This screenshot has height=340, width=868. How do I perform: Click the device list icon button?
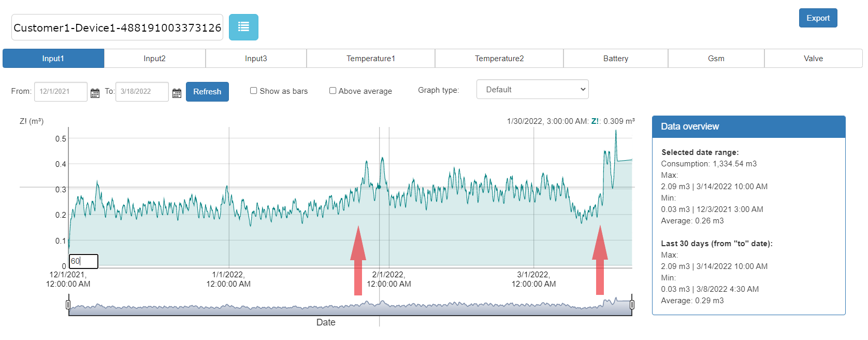(243, 27)
